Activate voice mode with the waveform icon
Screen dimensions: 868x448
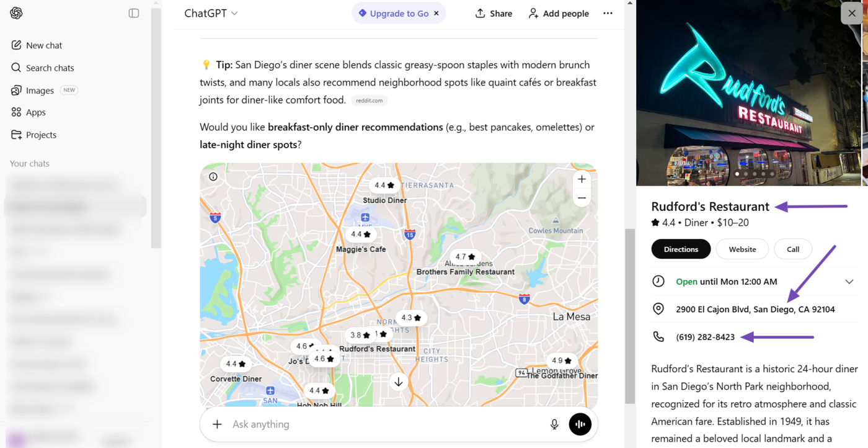(580, 424)
